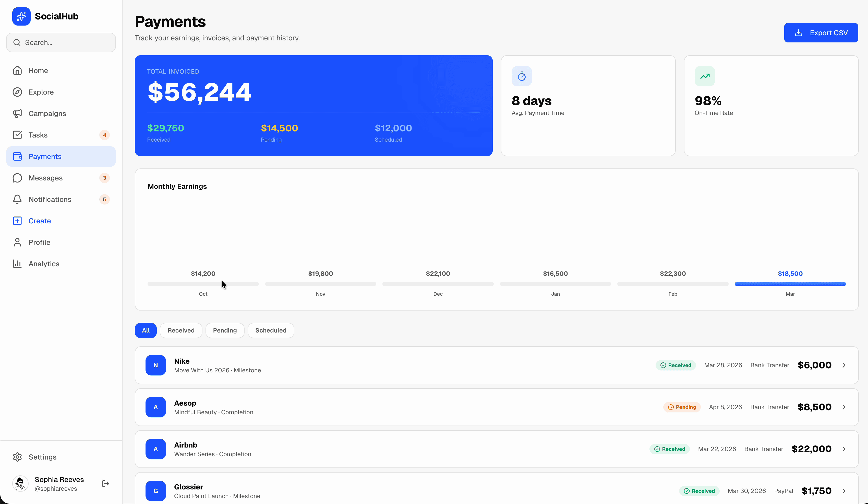This screenshot has width=868, height=504.
Task: Filter payments by Pending
Action: (x=225, y=330)
